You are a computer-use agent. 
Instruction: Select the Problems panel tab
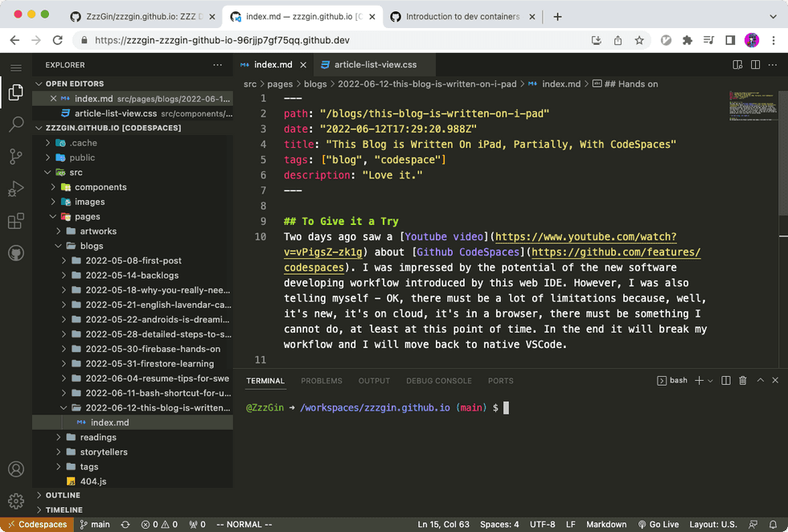pyautogui.click(x=321, y=381)
